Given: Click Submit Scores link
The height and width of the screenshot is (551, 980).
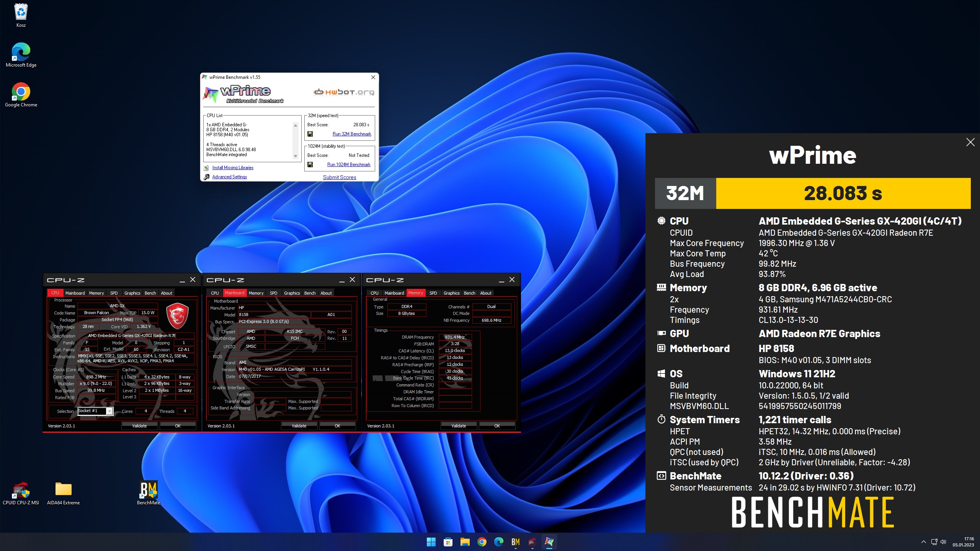Looking at the screenshot, I should pos(340,177).
